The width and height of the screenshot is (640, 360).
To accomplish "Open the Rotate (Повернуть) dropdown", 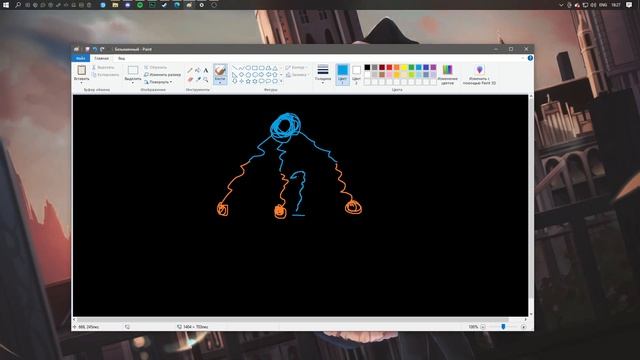I will (158, 82).
